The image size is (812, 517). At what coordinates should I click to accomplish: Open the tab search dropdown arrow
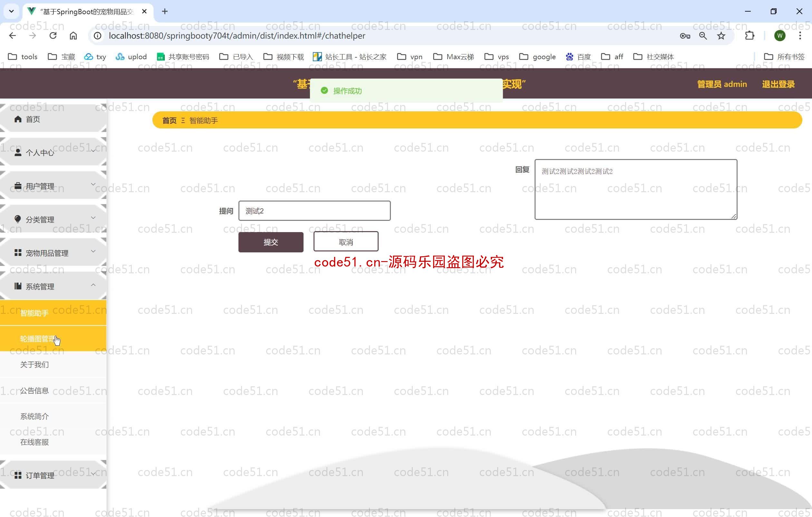pyautogui.click(x=12, y=12)
